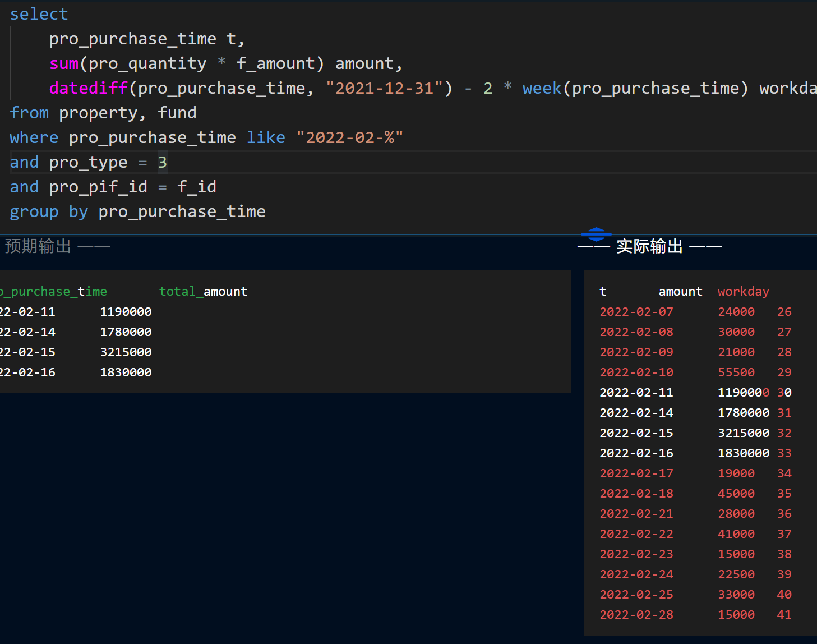The image size is (817, 644).
Task: Click the string literal 2021-12-31
Action: [x=385, y=88]
